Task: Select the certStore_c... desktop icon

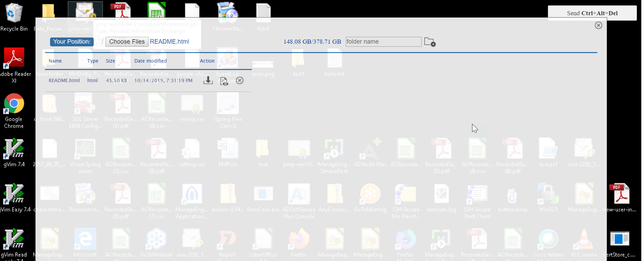Action: coord(619,244)
